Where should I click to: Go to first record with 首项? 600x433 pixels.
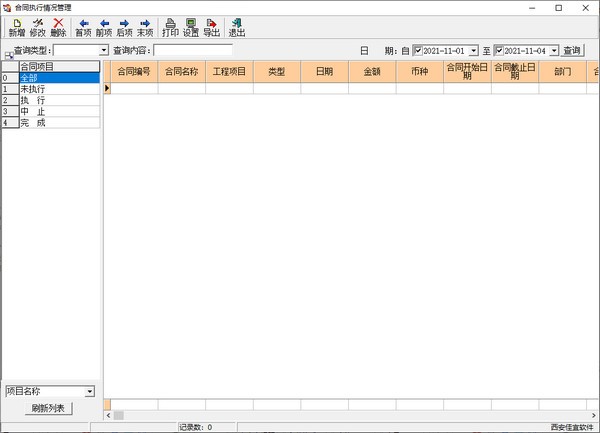[83, 27]
